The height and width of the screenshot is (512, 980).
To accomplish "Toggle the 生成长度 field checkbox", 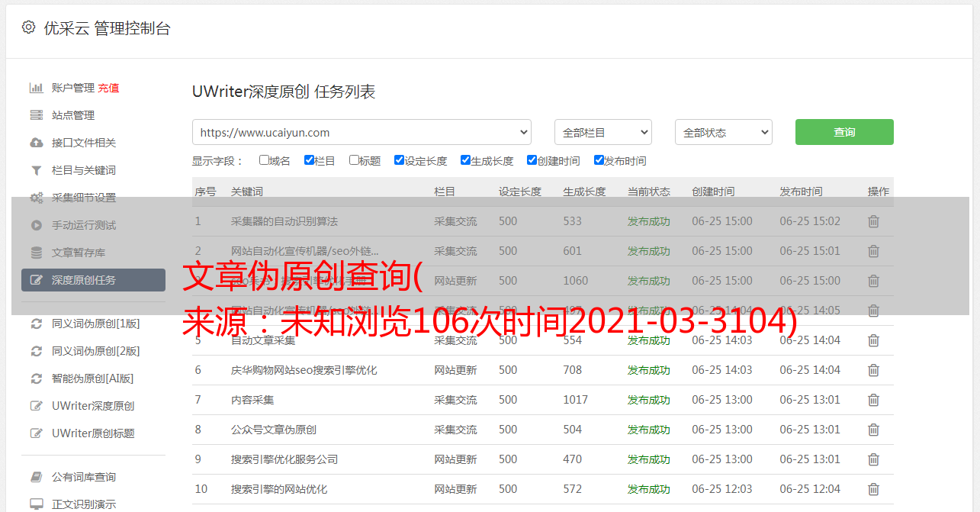I will 465,160.
